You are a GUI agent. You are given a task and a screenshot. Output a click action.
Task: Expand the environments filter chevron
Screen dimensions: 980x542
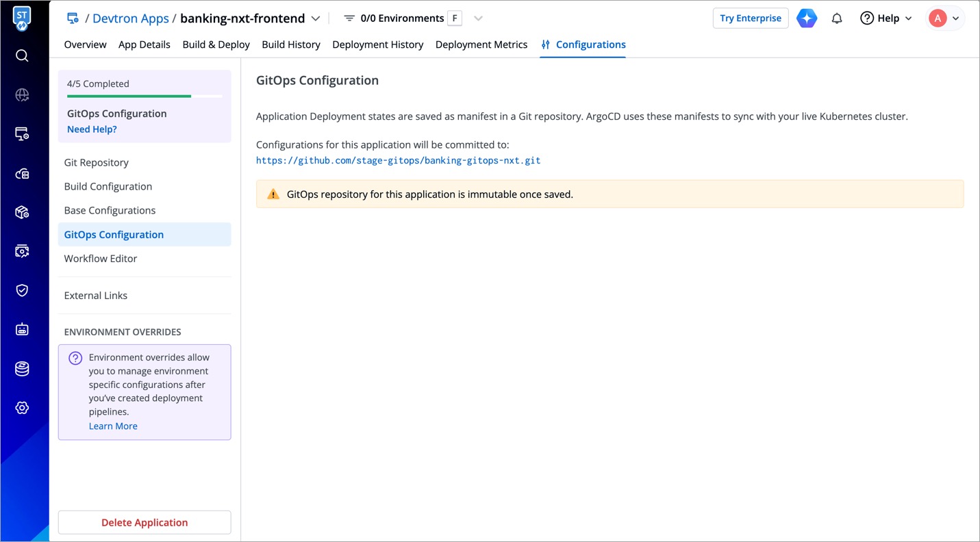click(x=478, y=18)
